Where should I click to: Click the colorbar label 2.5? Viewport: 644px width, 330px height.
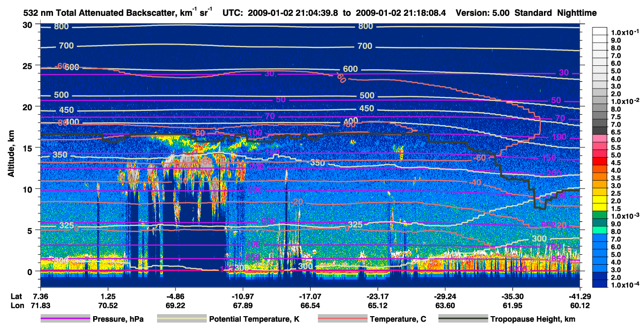coord(615,193)
